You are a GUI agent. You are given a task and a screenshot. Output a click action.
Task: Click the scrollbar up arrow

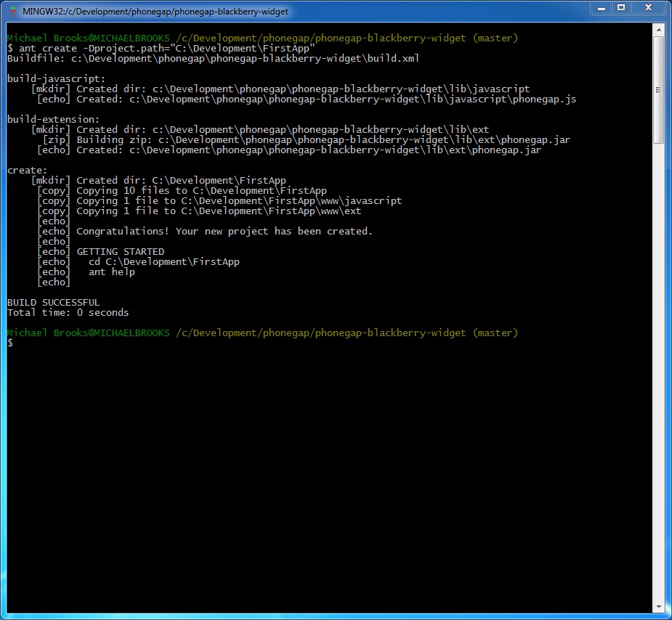(x=658, y=30)
